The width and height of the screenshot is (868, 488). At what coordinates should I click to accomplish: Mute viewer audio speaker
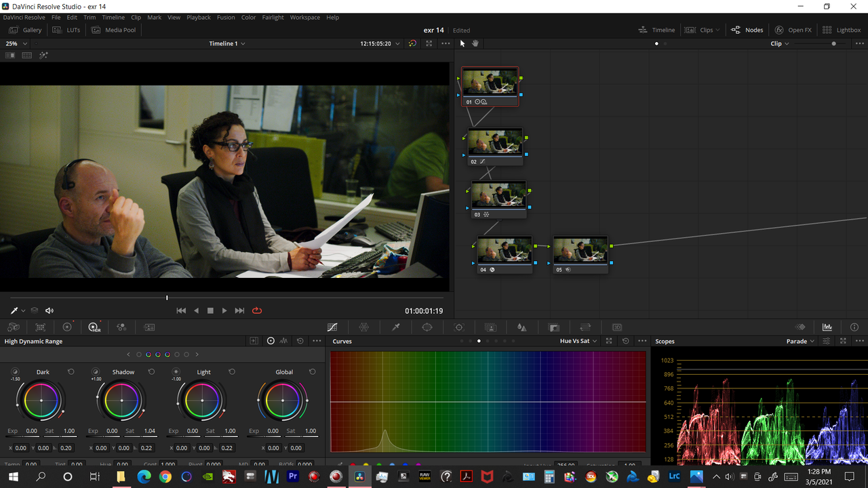coord(50,310)
